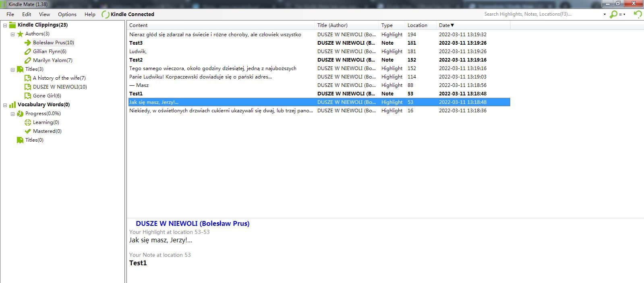Select the 'Tego samego wieczora' highlight row
Image resolution: width=644 pixels, height=283 pixels.
pos(319,68)
